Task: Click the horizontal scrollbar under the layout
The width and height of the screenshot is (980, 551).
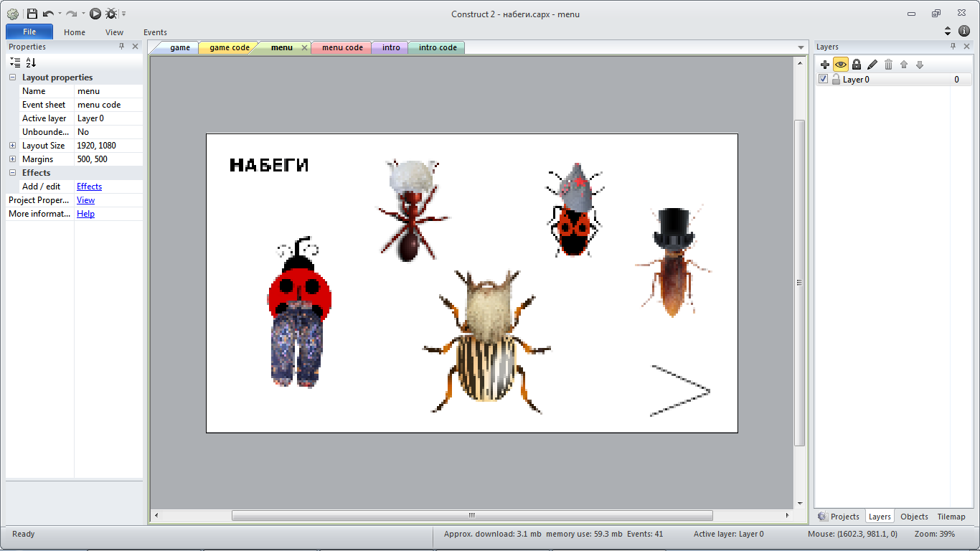Action: pos(471,515)
